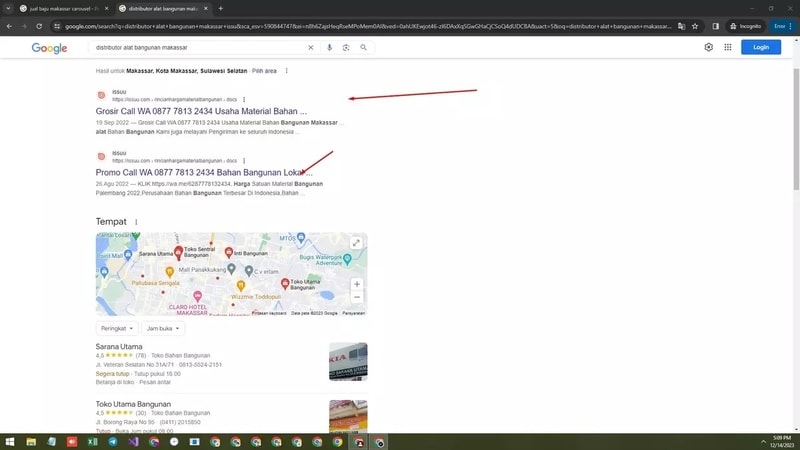Open Toko Utama Bangunan place listing

point(133,404)
